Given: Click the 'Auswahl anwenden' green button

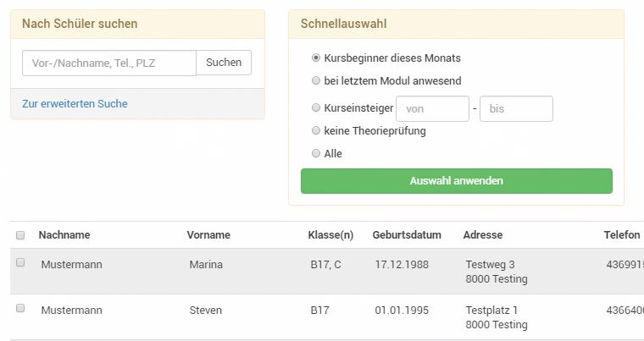Looking at the screenshot, I should (x=456, y=181).
